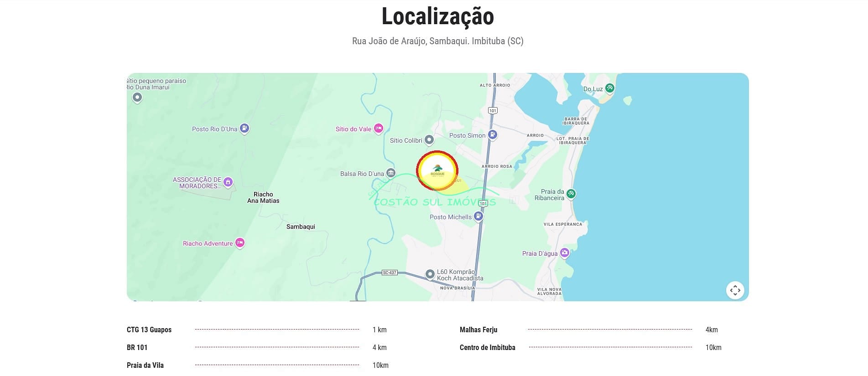Click the Praia da Ribanceira beach marker
868x376 pixels.
[571, 194]
